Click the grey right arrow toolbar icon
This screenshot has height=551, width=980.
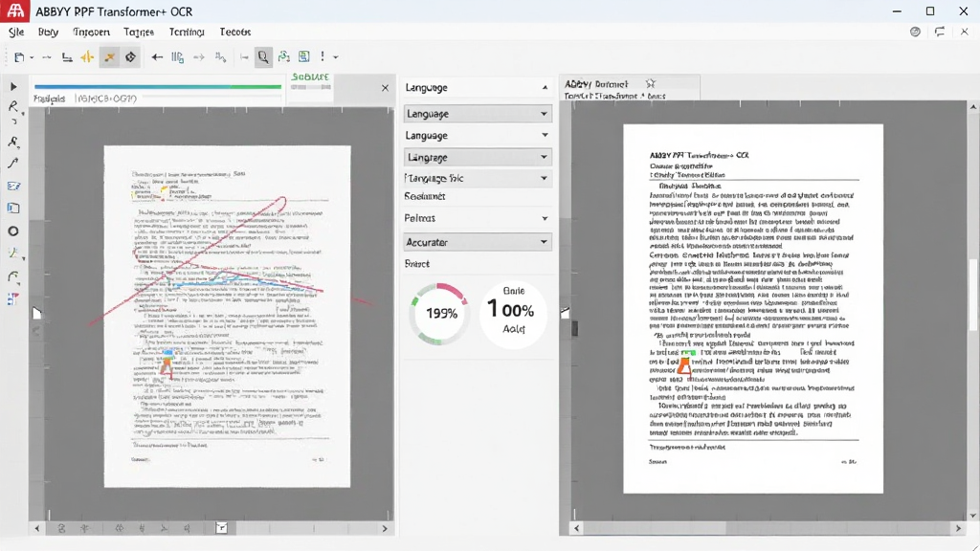[x=199, y=57]
